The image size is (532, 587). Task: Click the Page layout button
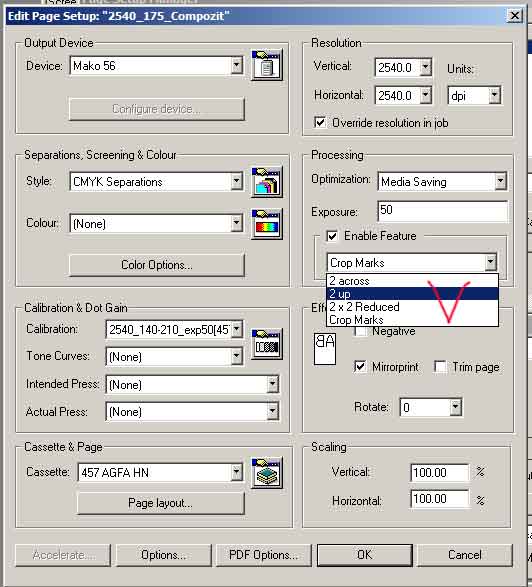coord(161,503)
